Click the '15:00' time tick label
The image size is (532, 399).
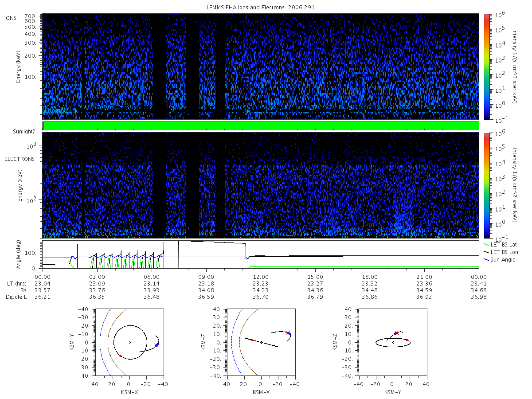pyautogui.click(x=315, y=277)
